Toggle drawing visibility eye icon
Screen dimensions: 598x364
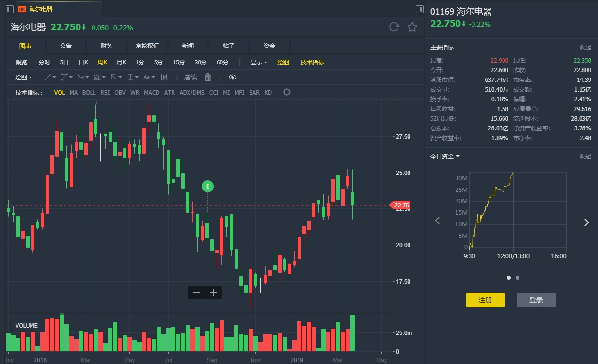coord(233,77)
